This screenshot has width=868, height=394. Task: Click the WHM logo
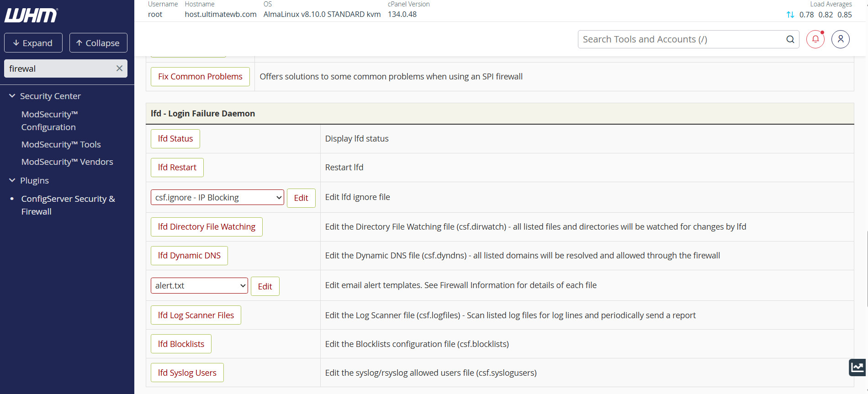point(31,16)
